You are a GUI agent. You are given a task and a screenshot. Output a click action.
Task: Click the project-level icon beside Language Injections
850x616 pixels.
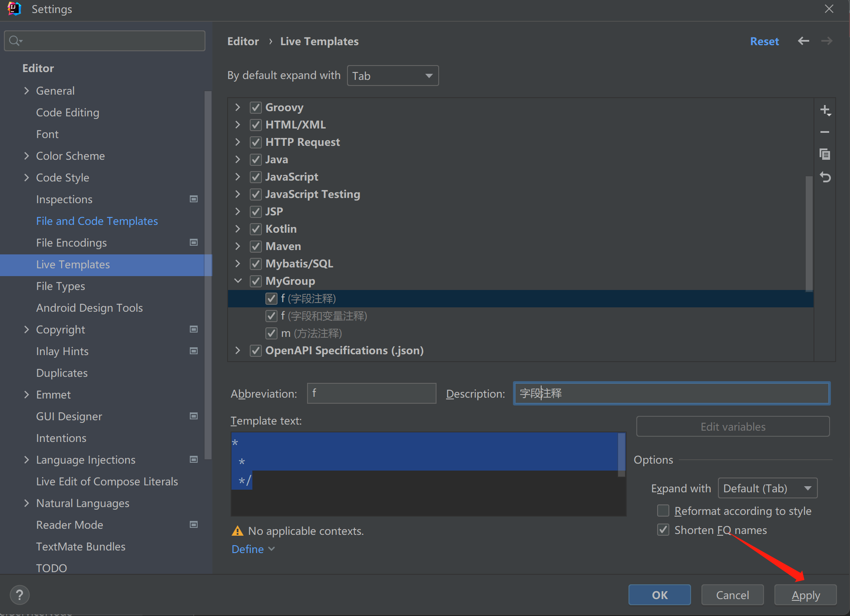click(x=194, y=459)
